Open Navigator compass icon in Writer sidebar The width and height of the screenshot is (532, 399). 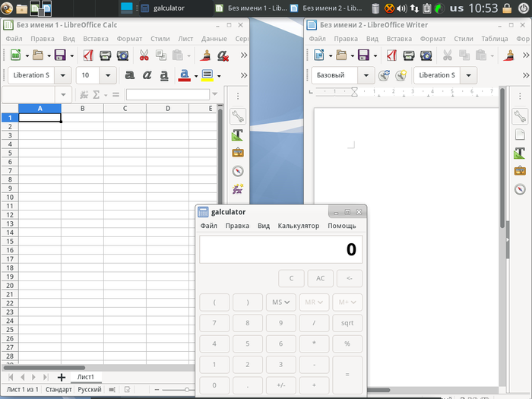(x=520, y=189)
